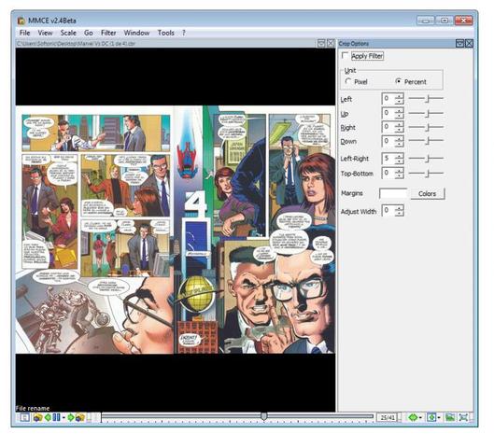This screenshot has width=494, height=448.
Task: Click the Left-Right crop slider
Action: pyautogui.click(x=426, y=159)
